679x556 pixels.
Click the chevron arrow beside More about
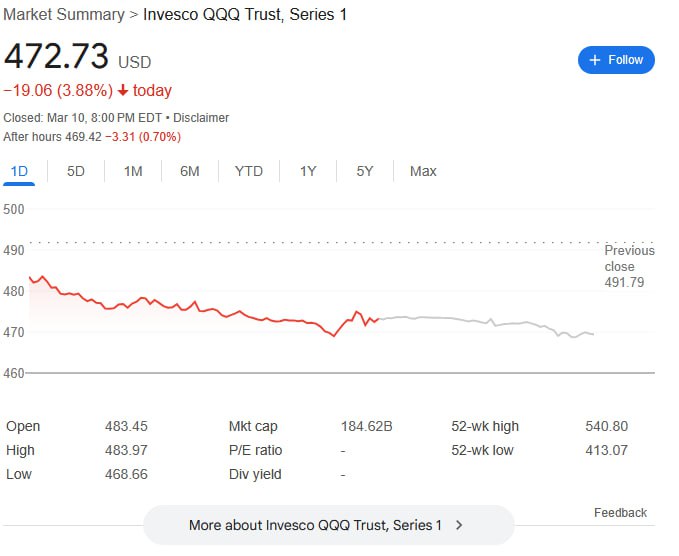pyautogui.click(x=459, y=525)
